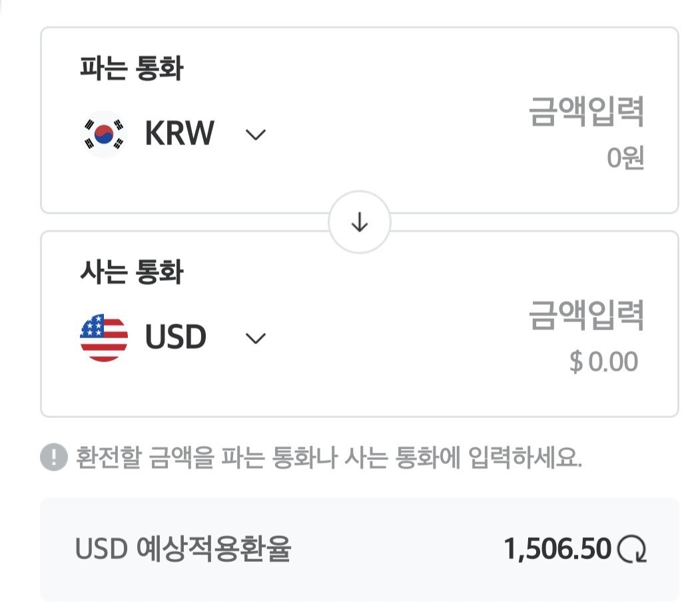Click the 환전할 금액 guidance message
The height and width of the screenshot is (615, 700).
(x=329, y=457)
